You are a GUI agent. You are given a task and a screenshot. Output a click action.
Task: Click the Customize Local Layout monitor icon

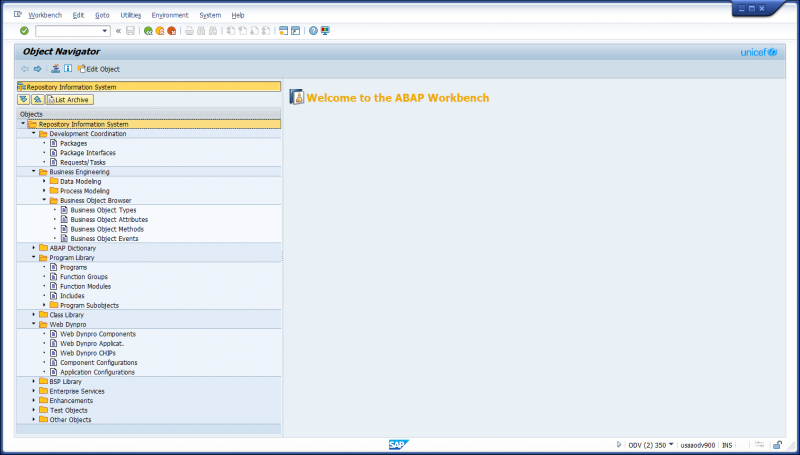[x=325, y=31]
